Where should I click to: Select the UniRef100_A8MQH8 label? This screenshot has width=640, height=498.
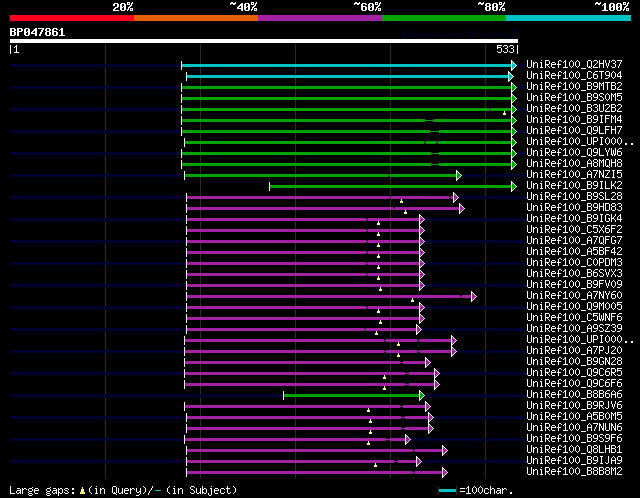[574, 163]
